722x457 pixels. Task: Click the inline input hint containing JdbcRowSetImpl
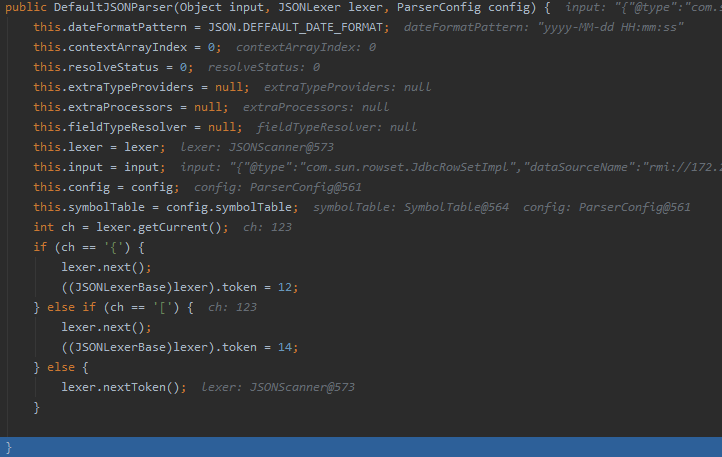pos(451,167)
